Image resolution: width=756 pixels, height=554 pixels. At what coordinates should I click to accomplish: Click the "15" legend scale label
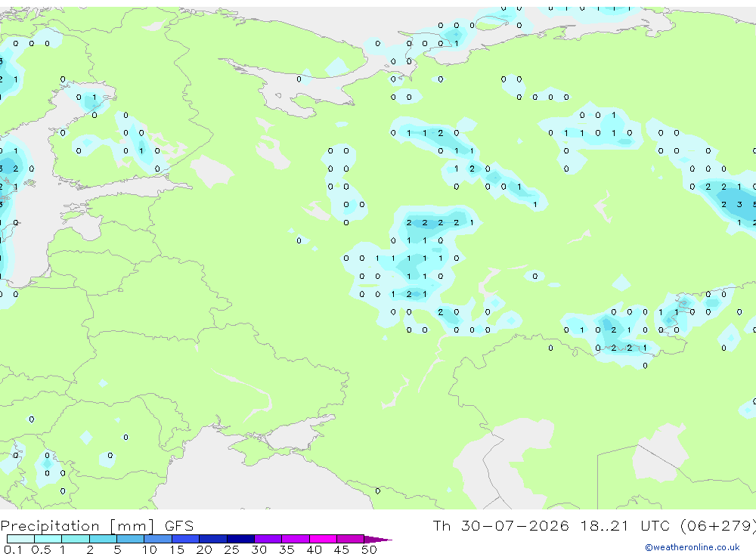point(177,549)
